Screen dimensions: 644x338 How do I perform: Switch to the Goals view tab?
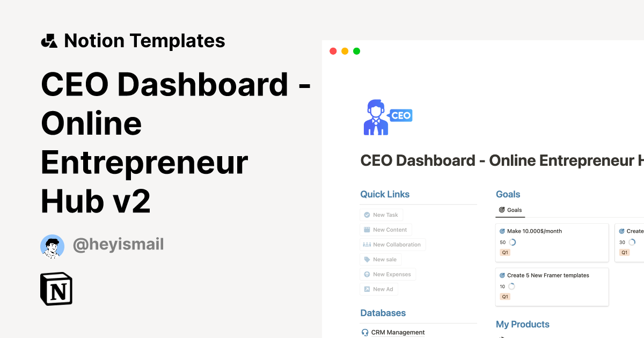point(510,210)
